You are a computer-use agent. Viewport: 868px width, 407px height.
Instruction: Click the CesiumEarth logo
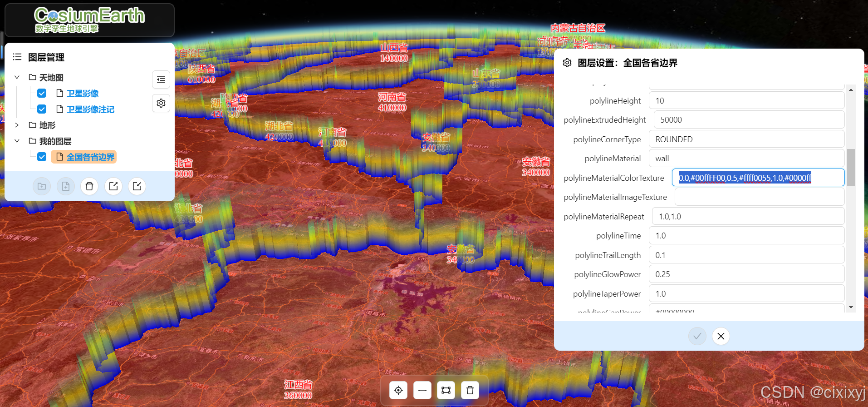click(x=89, y=20)
